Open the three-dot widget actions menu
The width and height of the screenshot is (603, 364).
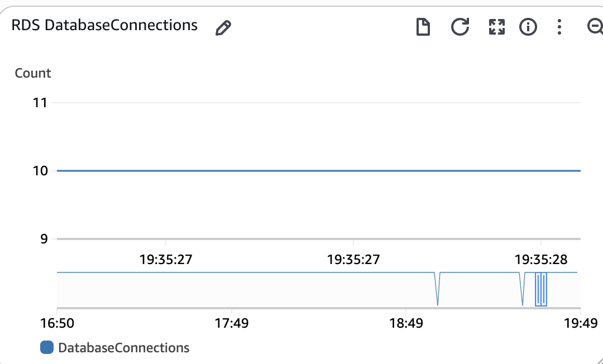click(559, 27)
